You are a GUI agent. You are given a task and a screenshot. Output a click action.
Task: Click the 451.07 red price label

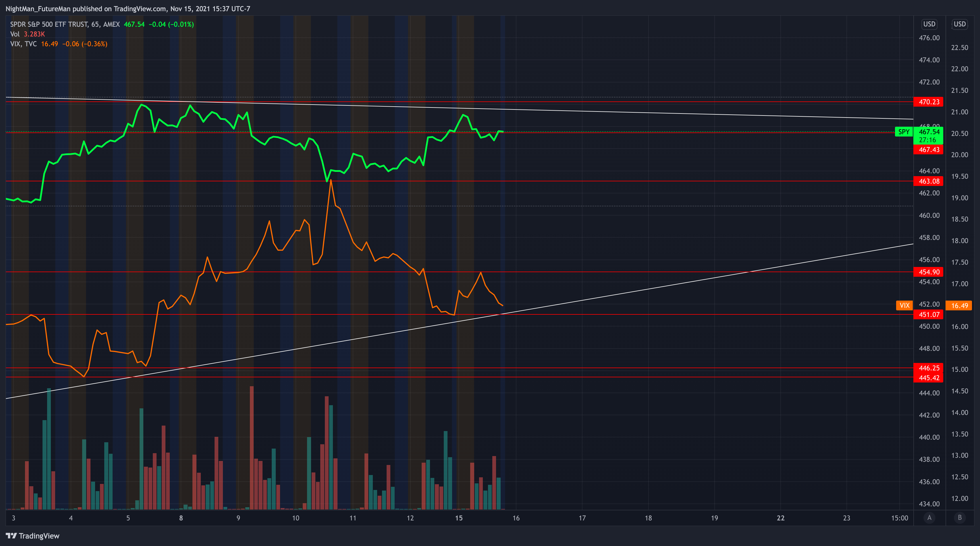[x=929, y=314]
